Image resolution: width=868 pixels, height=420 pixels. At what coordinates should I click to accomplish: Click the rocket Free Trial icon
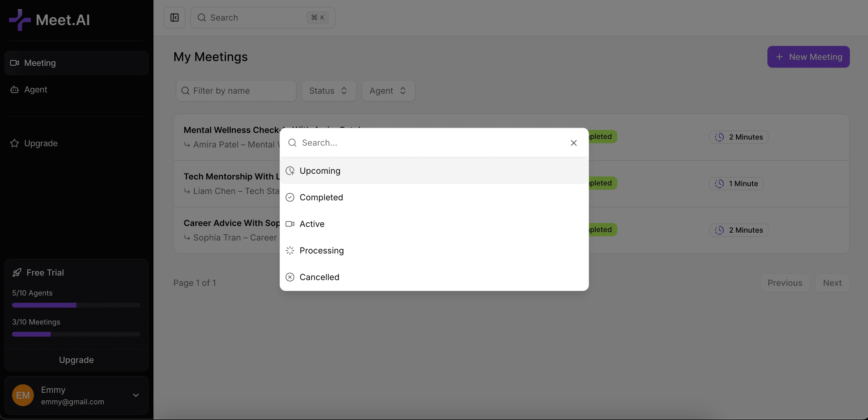17,272
